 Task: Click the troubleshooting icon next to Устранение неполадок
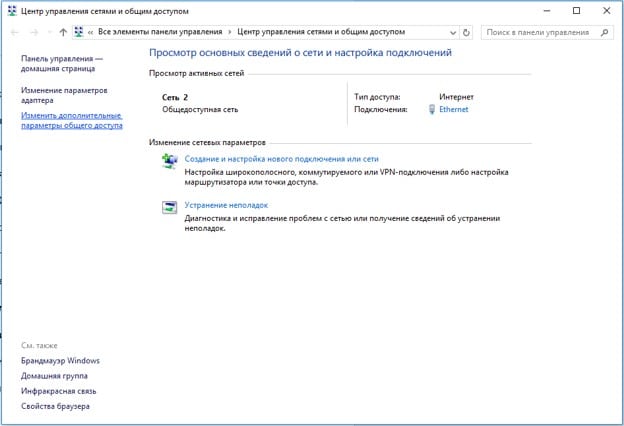[169, 207]
